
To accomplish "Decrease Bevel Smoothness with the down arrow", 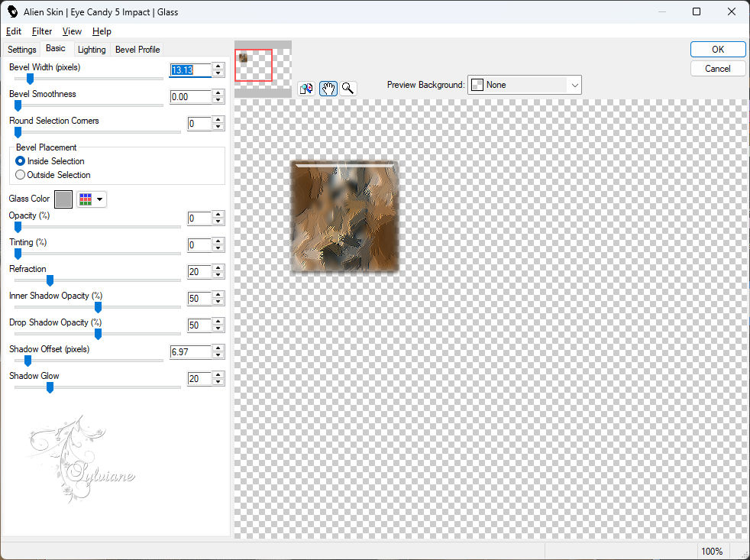I will tap(218, 100).
